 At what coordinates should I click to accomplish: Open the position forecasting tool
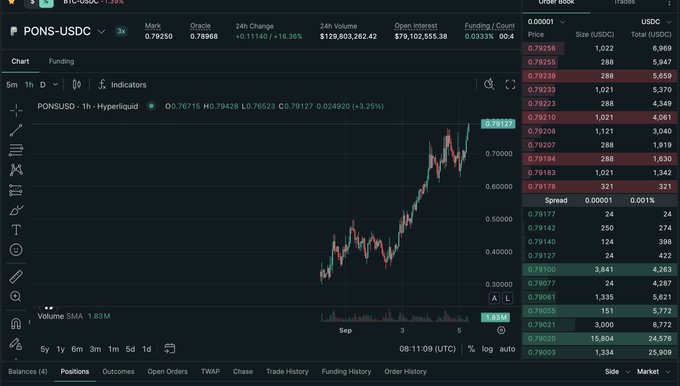coord(16,190)
